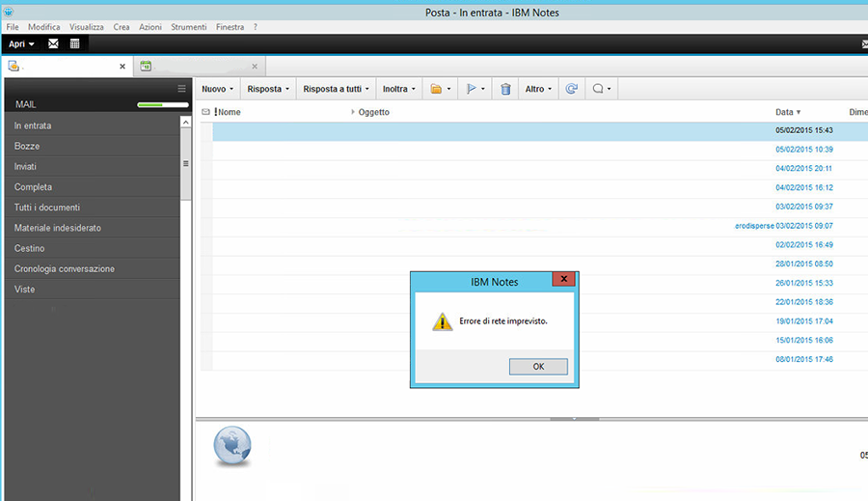Expand the Altro dropdown button
The width and height of the screenshot is (868, 501).
coord(538,89)
